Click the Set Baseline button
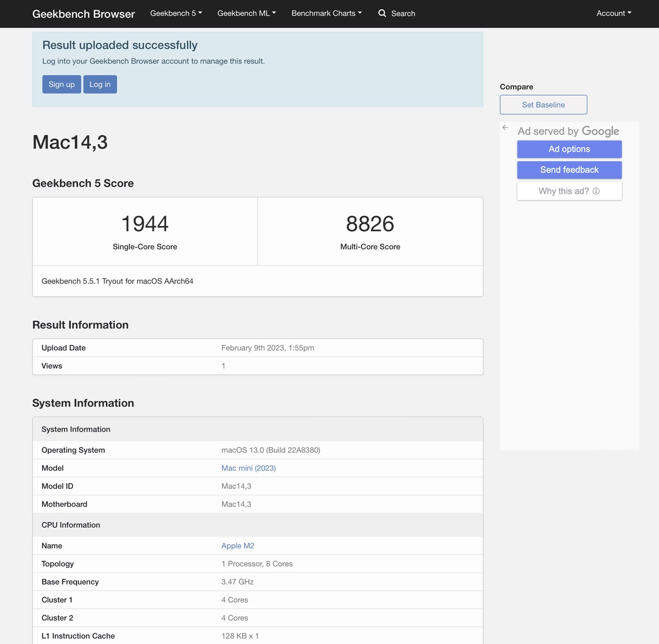The image size is (659, 644). [543, 105]
